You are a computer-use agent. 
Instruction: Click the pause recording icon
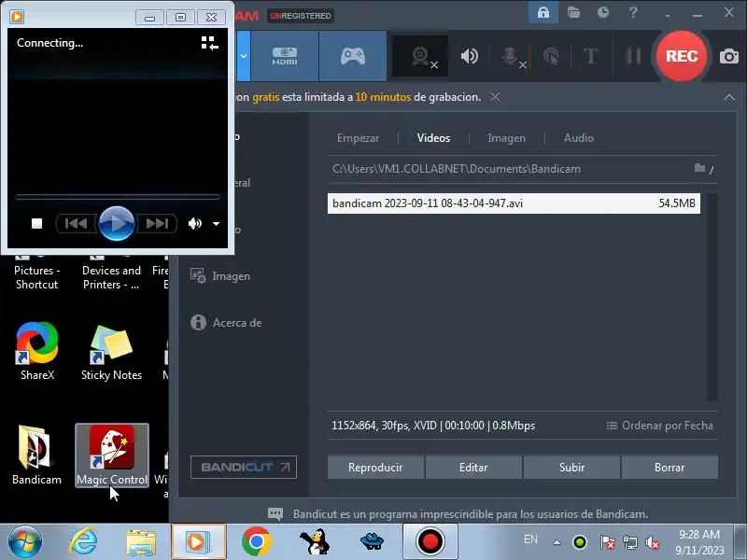[x=633, y=56]
